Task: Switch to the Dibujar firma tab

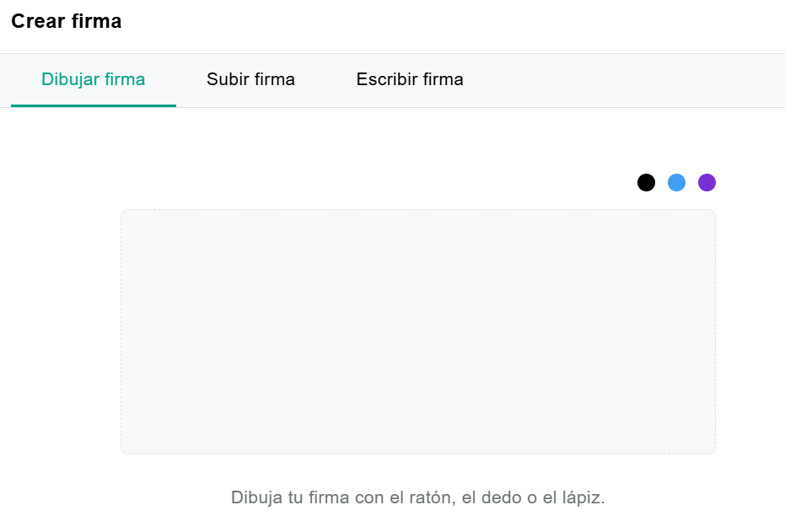Action: click(x=94, y=80)
